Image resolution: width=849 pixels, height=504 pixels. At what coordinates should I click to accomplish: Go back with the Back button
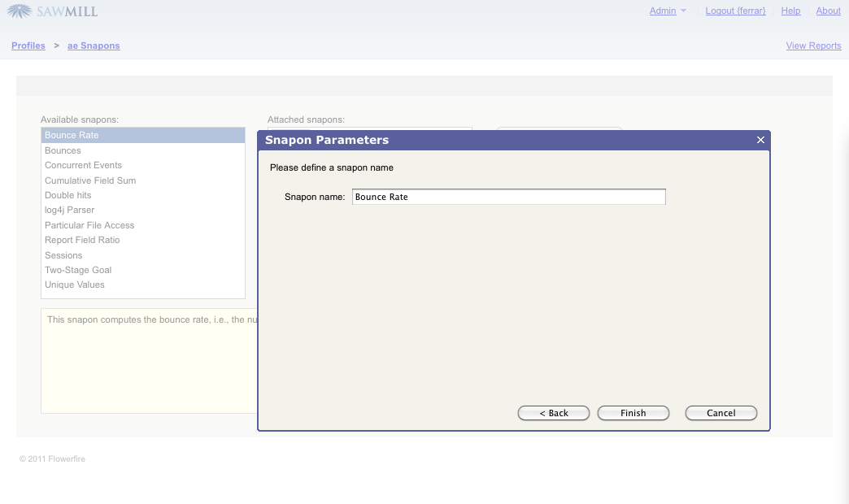pyautogui.click(x=554, y=413)
